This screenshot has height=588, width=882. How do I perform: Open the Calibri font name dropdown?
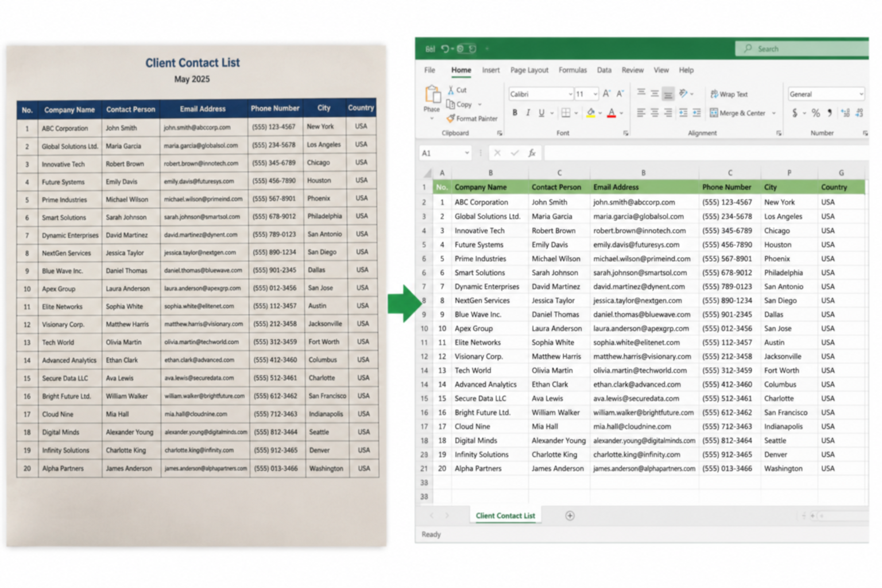click(570, 94)
